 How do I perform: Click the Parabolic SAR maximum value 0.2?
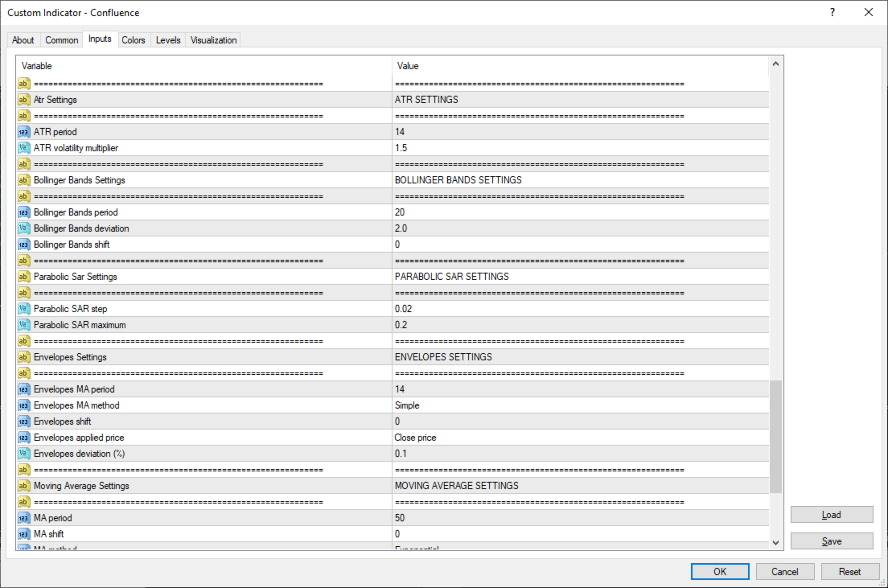(401, 325)
